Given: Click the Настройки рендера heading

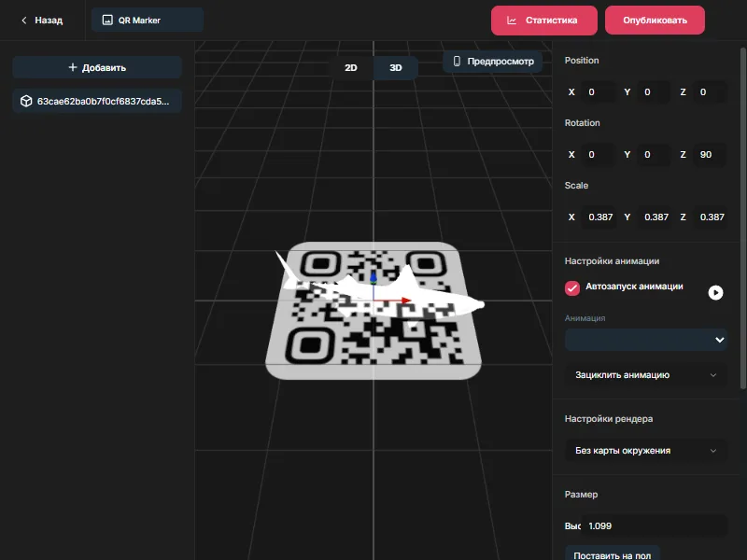Looking at the screenshot, I should point(609,418).
